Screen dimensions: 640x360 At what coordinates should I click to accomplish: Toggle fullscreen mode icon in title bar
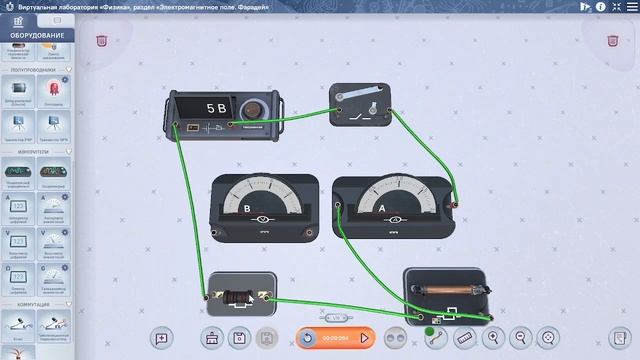616,7
